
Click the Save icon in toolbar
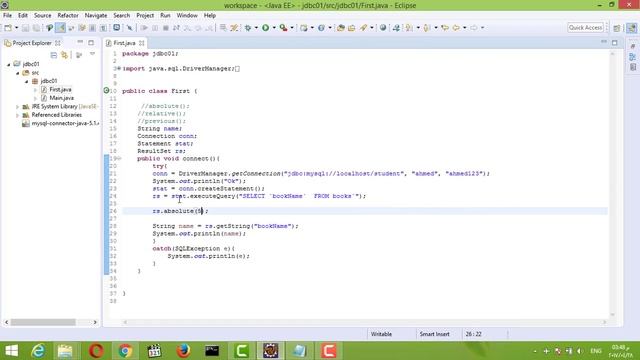[x=25, y=28]
